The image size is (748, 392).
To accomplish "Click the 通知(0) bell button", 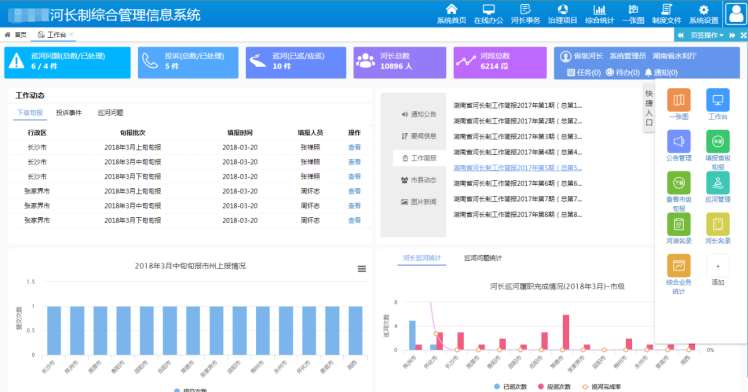I will point(661,72).
